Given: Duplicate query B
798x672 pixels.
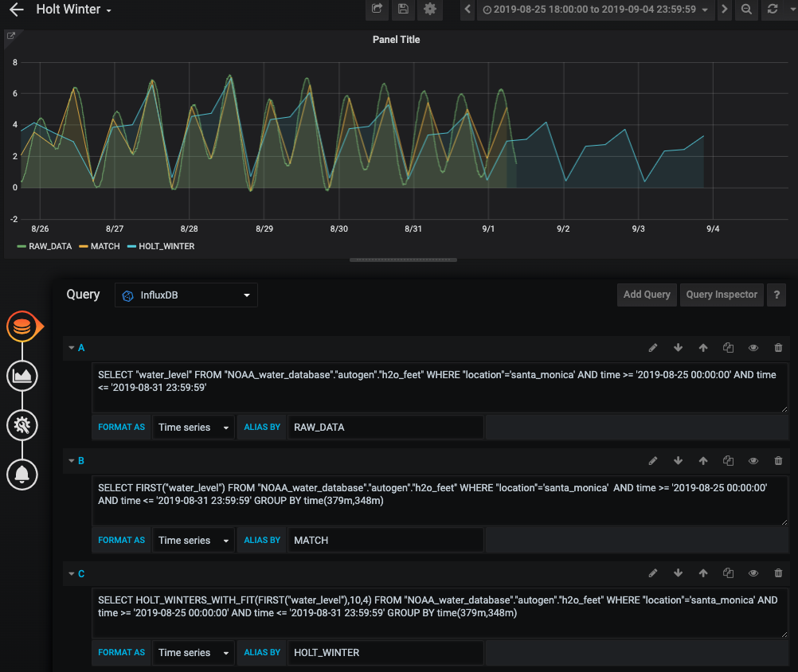Looking at the screenshot, I should [728, 461].
